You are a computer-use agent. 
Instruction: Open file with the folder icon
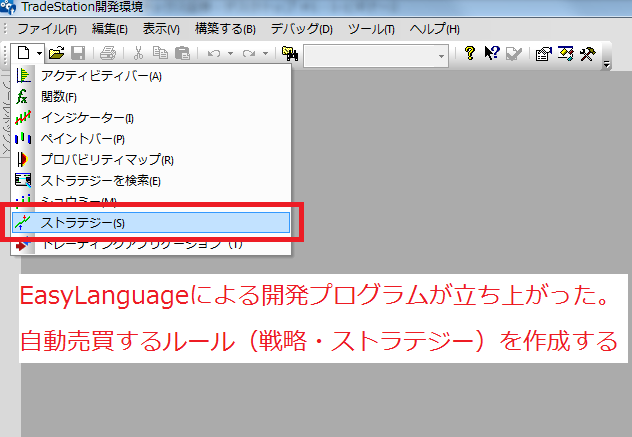pyautogui.click(x=56, y=53)
